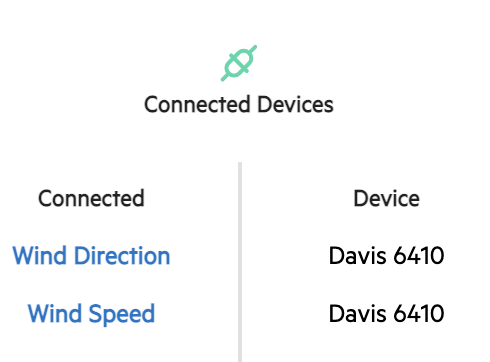The width and height of the screenshot is (490, 362).
Task: Click the Device column header
Action: [x=386, y=198]
